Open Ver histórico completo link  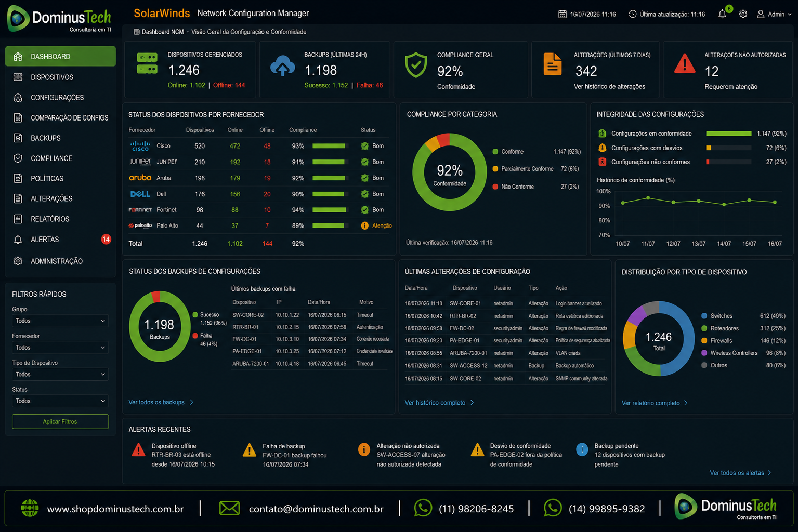coord(439,403)
